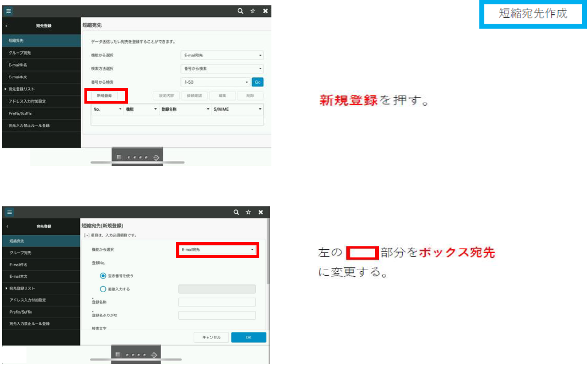Open the hamburger menu on the 短縮宛先 list screen
This screenshot has height=371, width=588.
pos(9,11)
